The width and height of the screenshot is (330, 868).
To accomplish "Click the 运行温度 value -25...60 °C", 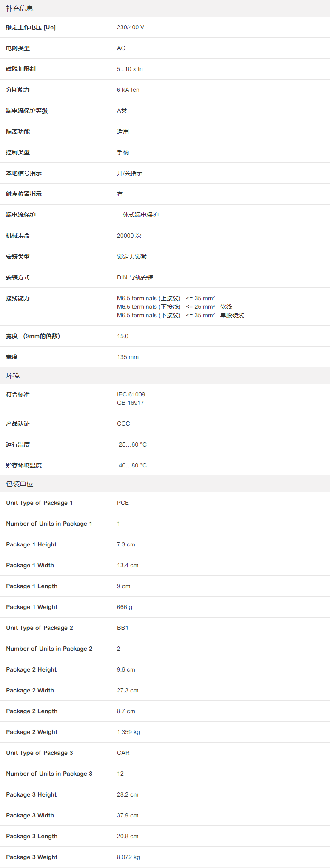I will 132,444.
